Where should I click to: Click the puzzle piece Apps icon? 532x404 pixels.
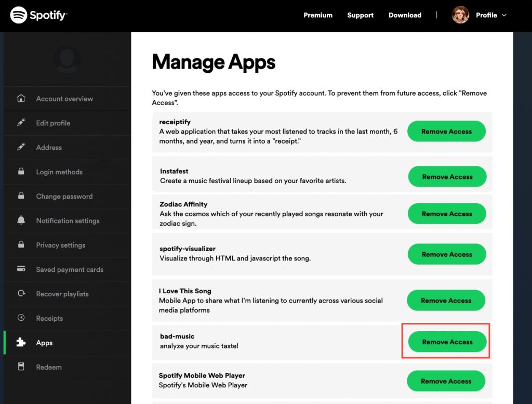point(21,343)
